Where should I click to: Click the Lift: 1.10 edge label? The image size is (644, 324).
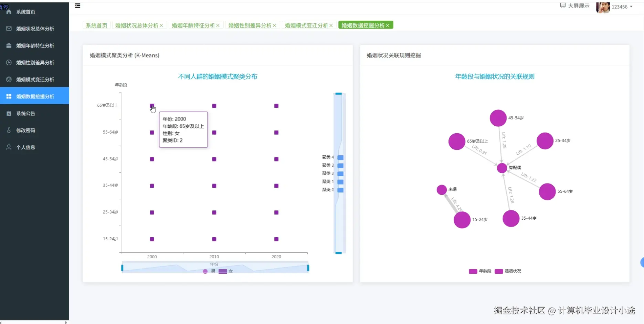524,149
